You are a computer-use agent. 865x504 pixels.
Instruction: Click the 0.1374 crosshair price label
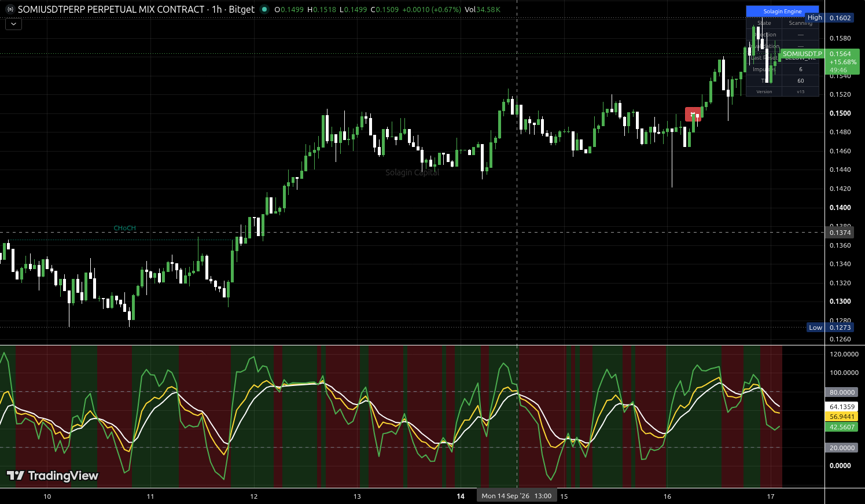(840, 233)
